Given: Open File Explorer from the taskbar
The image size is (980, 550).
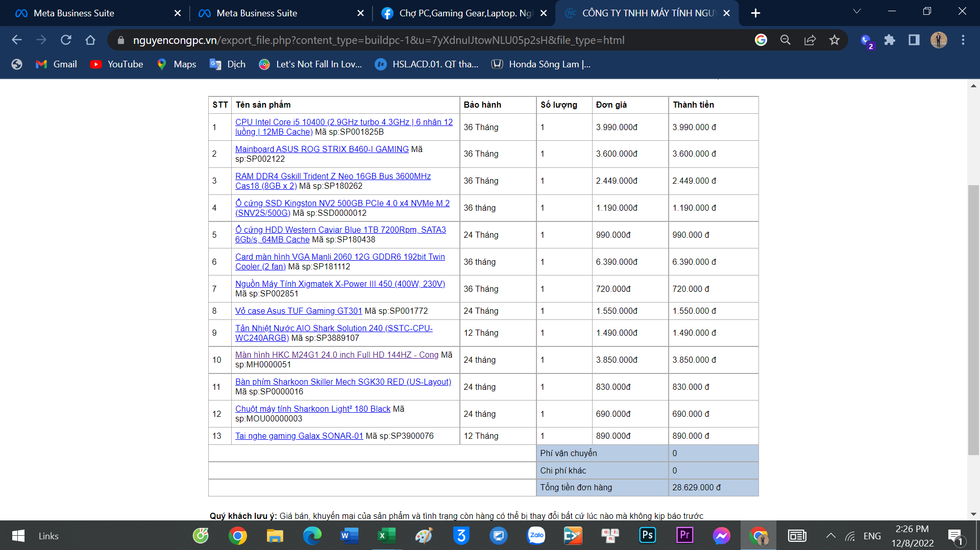Looking at the screenshot, I should pyautogui.click(x=275, y=536).
